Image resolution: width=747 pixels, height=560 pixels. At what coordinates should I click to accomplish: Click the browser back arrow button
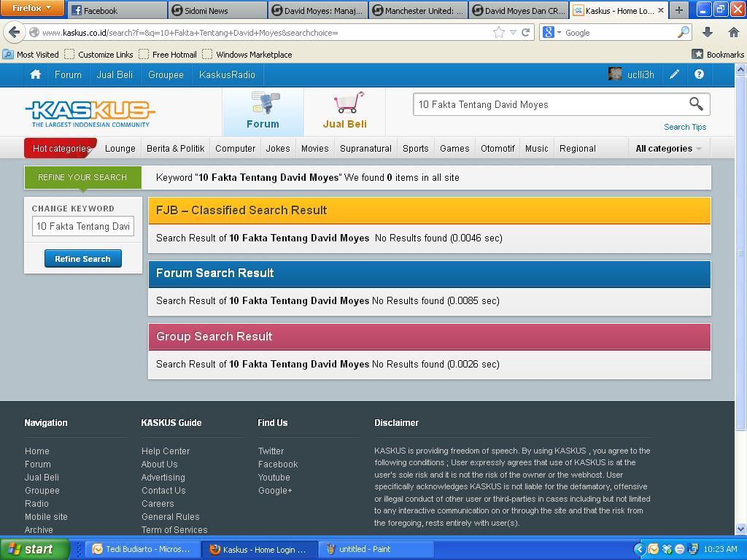click(x=14, y=32)
